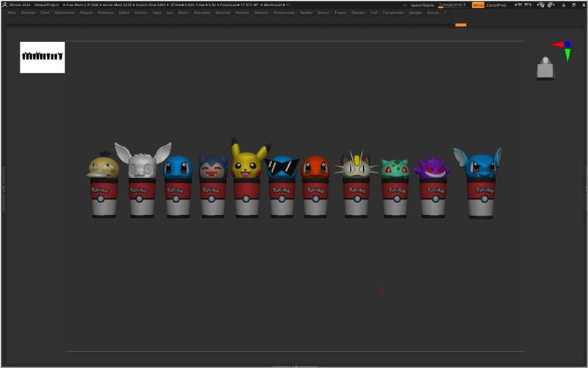This screenshot has height=368, width=588.
Task: Open the Trazos menu
Action: (340, 13)
